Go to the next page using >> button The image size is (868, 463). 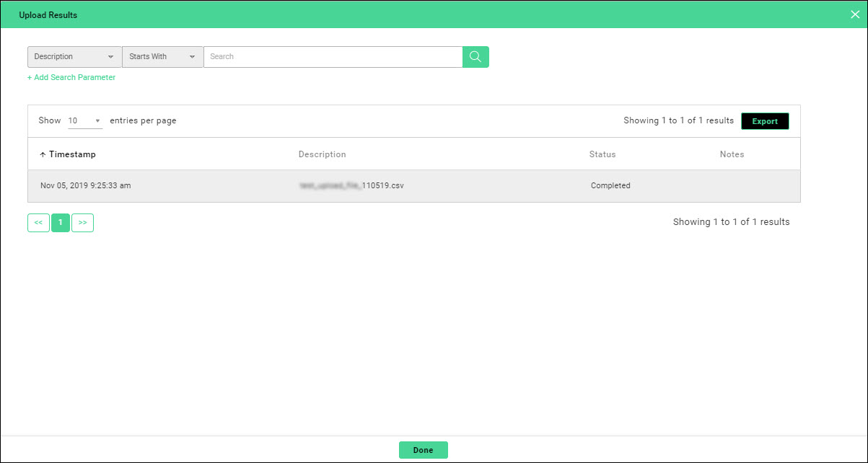coord(83,223)
